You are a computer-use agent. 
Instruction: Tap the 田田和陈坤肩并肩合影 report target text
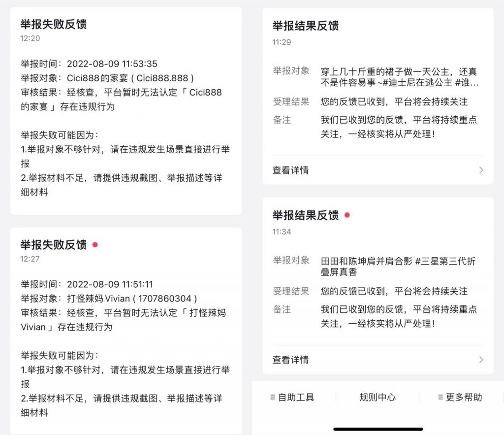[x=398, y=266]
